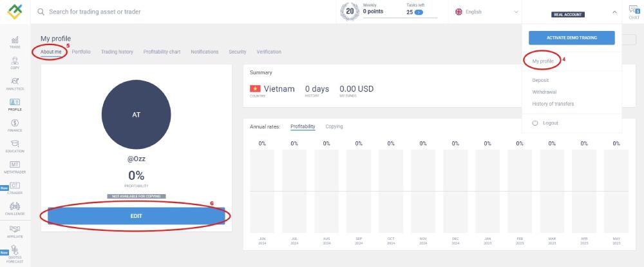This screenshot has width=644, height=267.
Task: Open the Profile sidebar section
Action: pyautogui.click(x=15, y=104)
